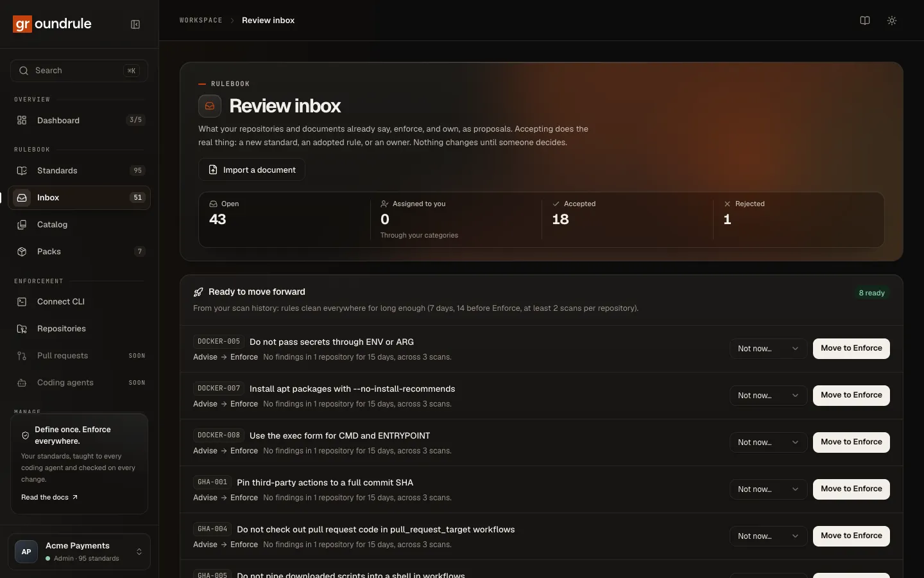Image resolution: width=924 pixels, height=578 pixels.
Task: Click the AP workspace avatar
Action: click(26, 552)
